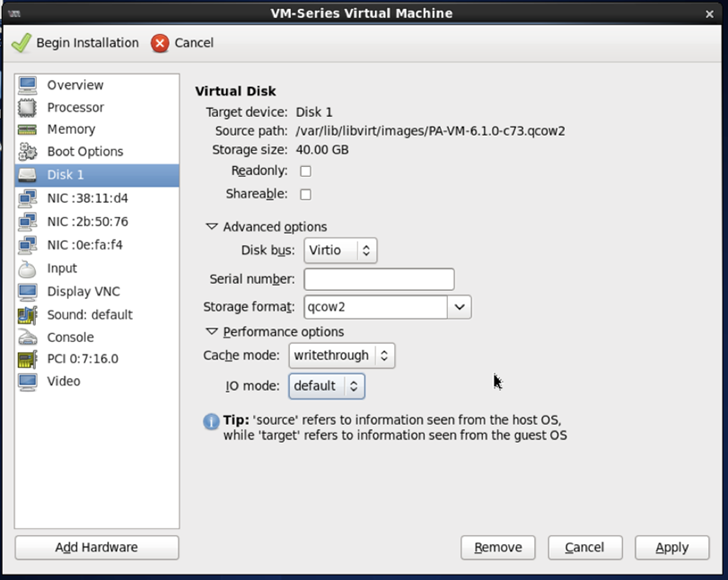
Task: Select NIC :38:11:d4 in hardware list
Action: (87, 198)
